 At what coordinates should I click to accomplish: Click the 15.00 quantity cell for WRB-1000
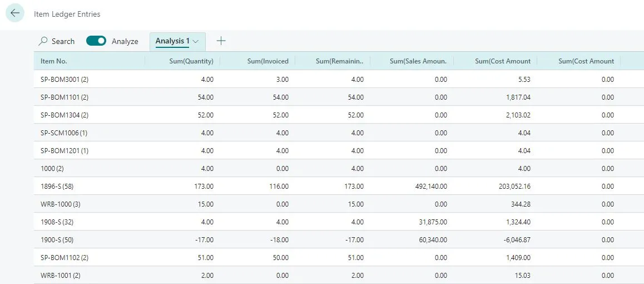pos(205,204)
